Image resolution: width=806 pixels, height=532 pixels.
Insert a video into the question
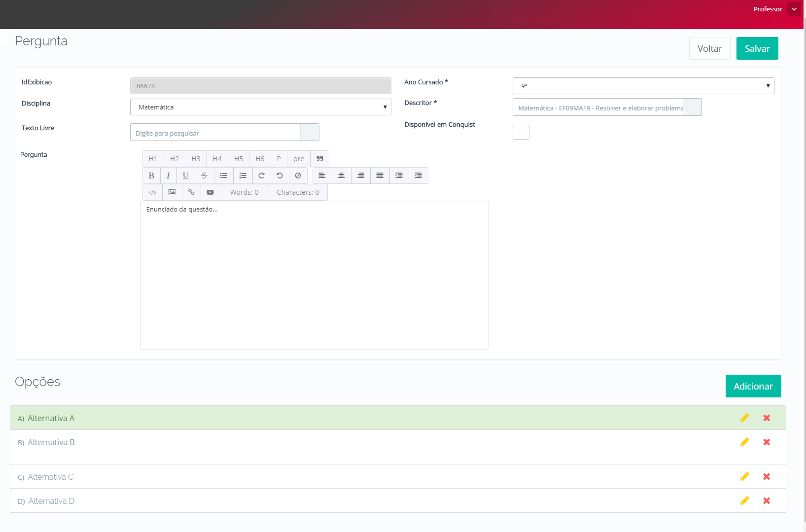pos(210,192)
